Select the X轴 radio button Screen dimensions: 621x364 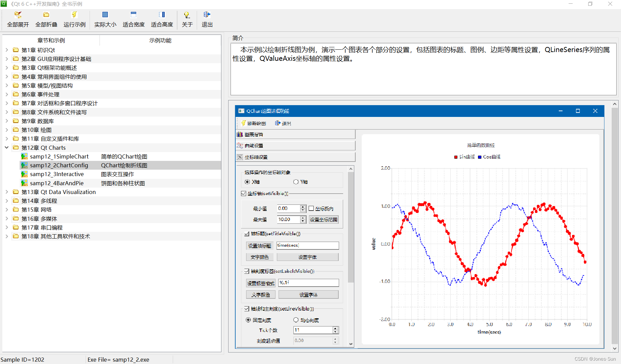[247, 182]
